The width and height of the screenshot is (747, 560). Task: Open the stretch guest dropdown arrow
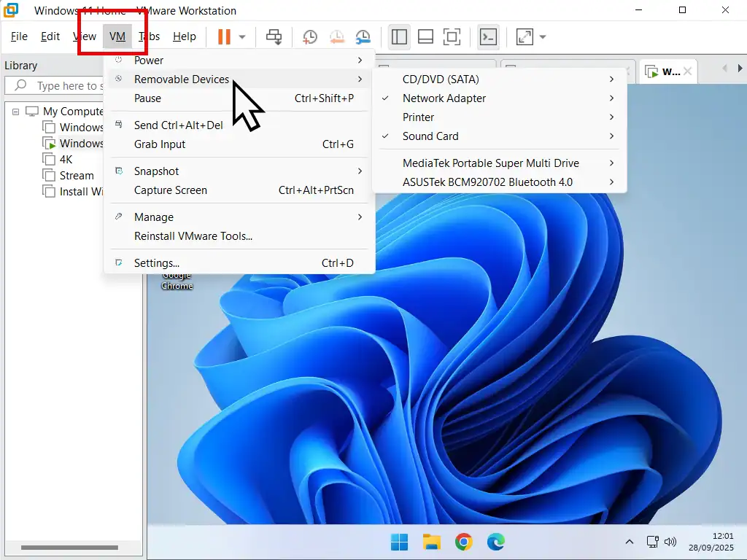point(542,36)
